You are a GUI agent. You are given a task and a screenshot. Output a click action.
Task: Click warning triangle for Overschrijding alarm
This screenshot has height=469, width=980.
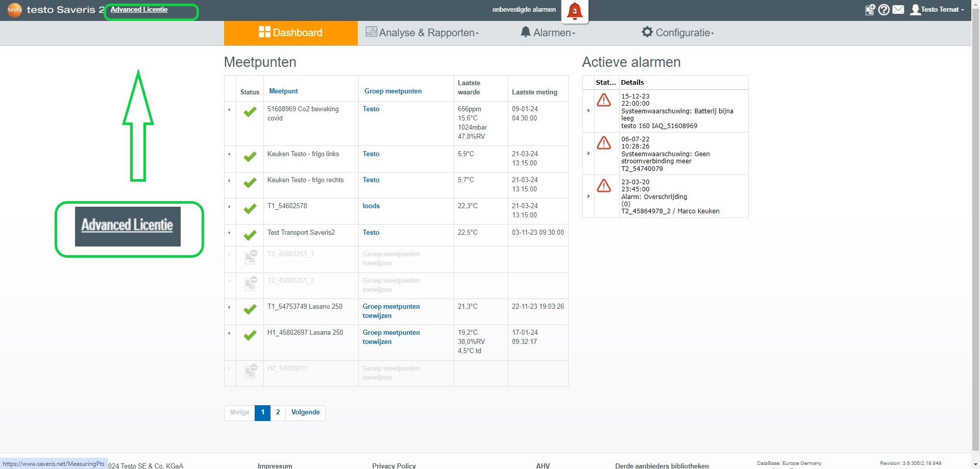point(604,186)
